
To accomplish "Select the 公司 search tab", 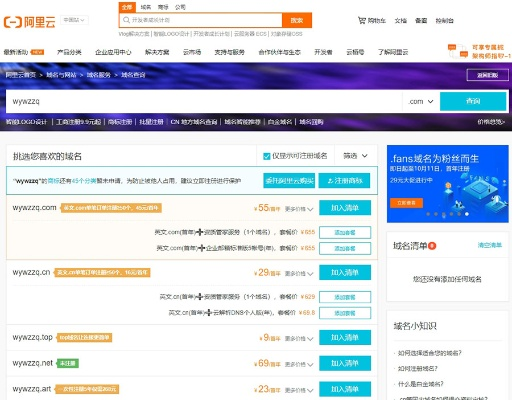I will pos(180,7).
